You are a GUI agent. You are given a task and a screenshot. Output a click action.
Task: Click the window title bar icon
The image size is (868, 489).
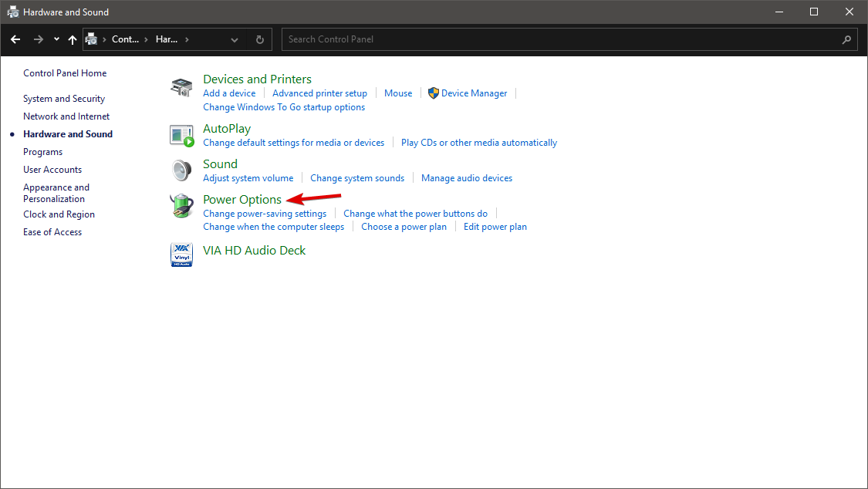click(13, 12)
